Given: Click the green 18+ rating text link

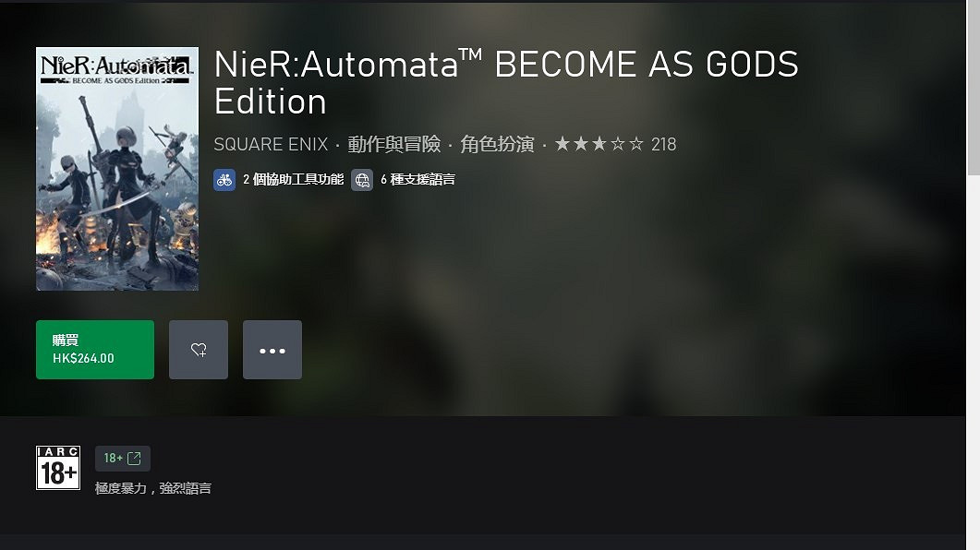Looking at the screenshot, I should [113, 459].
